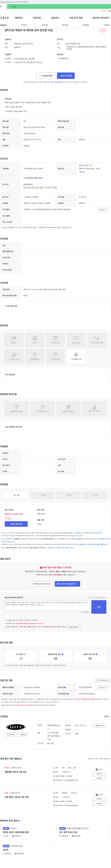111x868 pixels.
Task: Click the 통근버스 welfare icon
Action: [14, 340]
